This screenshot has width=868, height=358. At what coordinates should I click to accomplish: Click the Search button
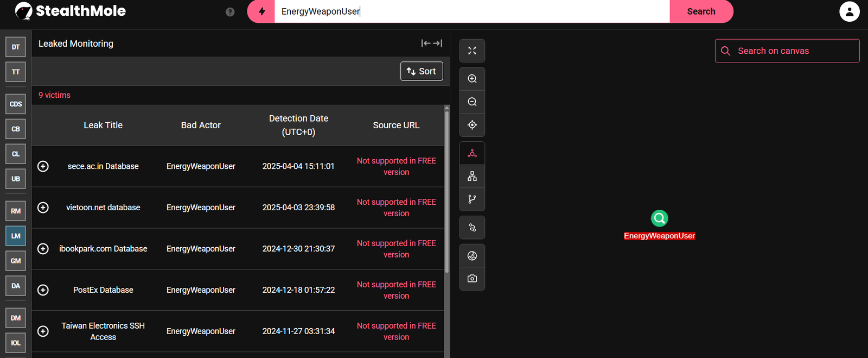(x=701, y=11)
